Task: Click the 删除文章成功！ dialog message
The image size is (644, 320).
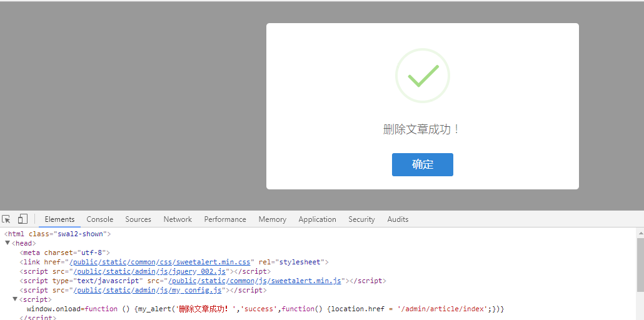Action: pos(422,129)
